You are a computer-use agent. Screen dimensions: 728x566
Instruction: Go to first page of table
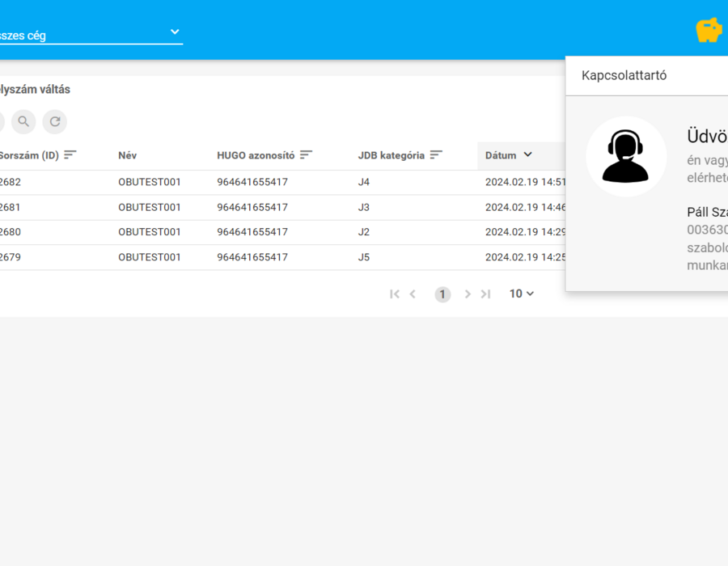coord(395,294)
